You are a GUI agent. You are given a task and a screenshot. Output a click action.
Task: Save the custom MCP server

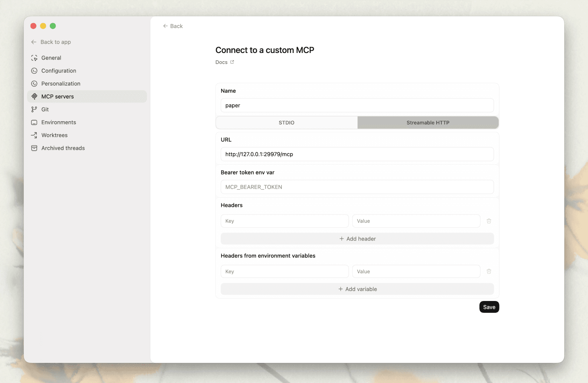click(x=489, y=307)
